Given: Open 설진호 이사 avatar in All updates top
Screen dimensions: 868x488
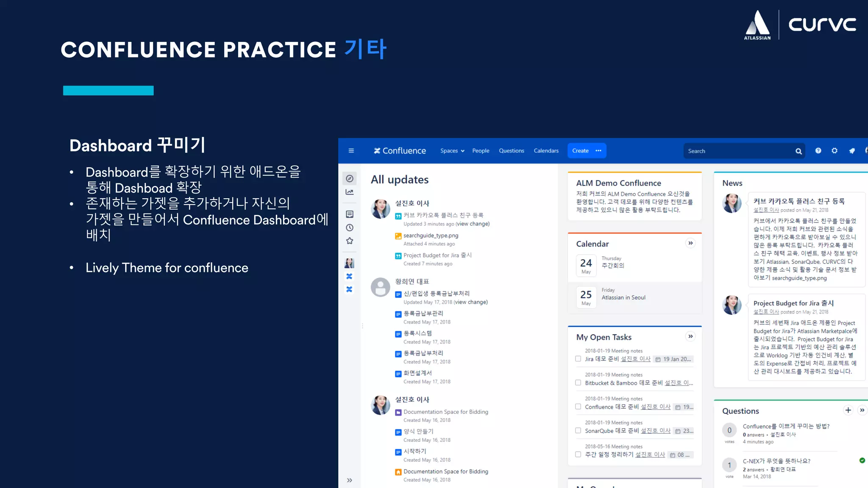Looking at the screenshot, I should (x=380, y=209).
